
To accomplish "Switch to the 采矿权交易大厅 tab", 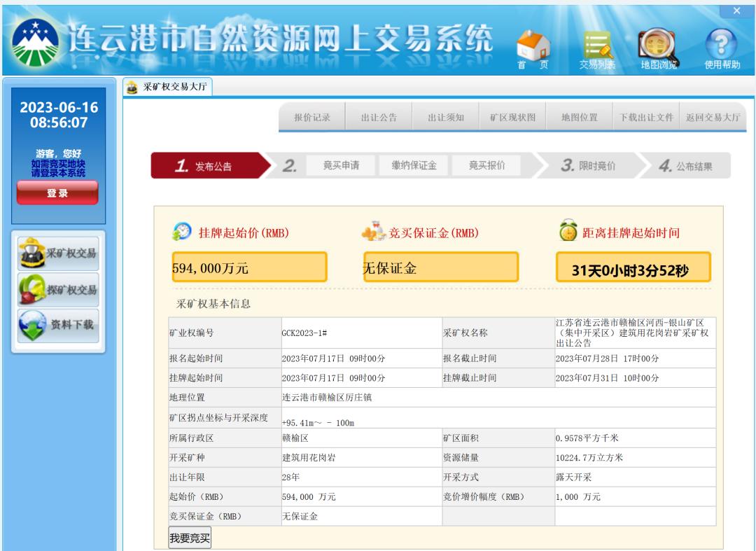I will pos(168,87).
